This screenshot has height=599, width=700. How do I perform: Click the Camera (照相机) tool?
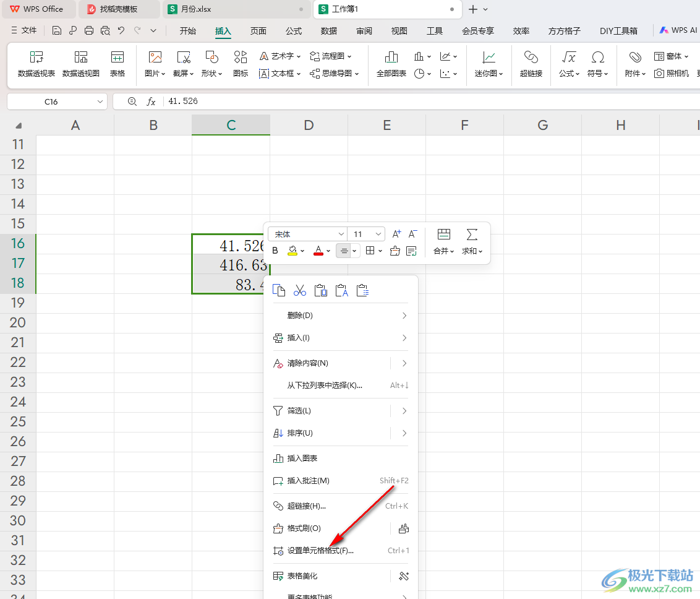[672, 73]
